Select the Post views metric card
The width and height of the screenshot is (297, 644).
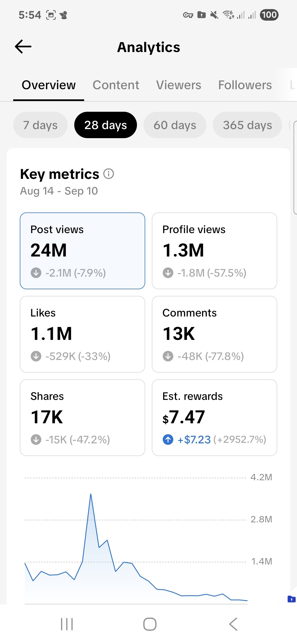pyautogui.click(x=82, y=251)
